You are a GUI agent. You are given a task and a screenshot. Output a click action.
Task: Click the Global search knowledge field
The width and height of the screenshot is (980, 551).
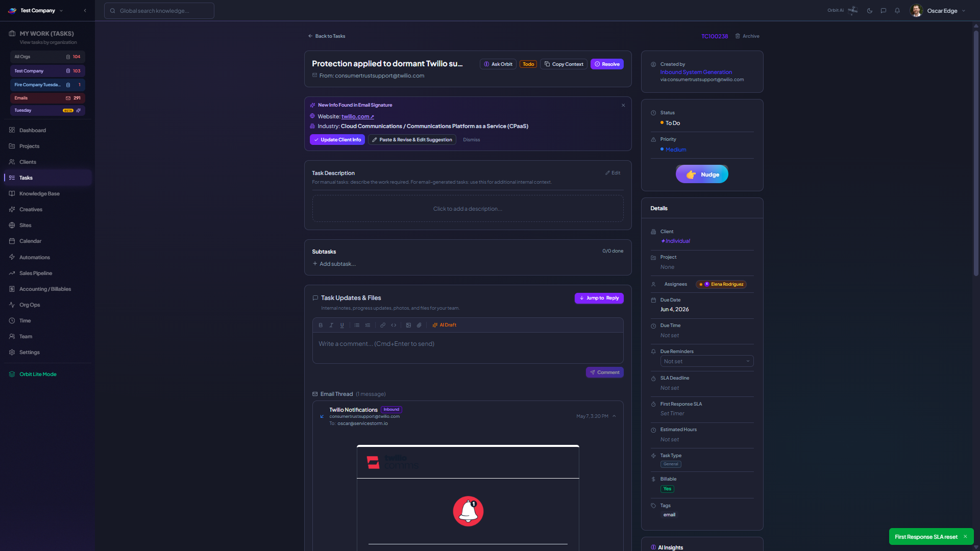tap(159, 11)
